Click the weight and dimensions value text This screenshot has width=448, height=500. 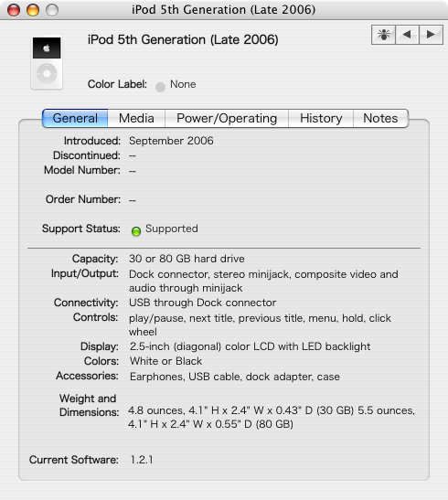tap(272, 417)
